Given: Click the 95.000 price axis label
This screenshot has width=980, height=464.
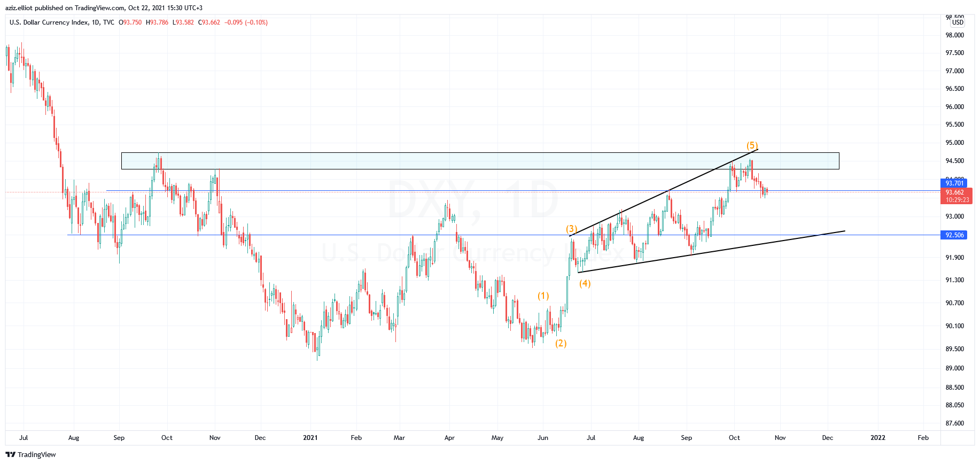Looking at the screenshot, I should pyautogui.click(x=955, y=143).
